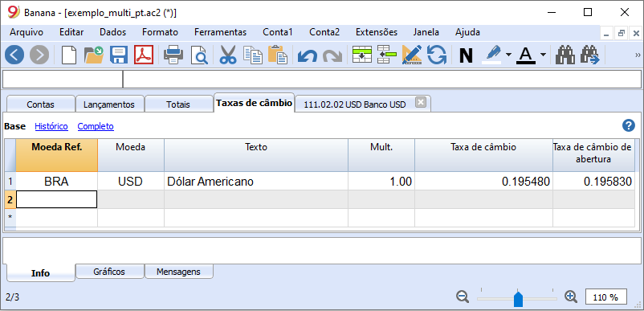This screenshot has width=644, height=311.
Task: Switch to the Histórico view link
Action: 51,126
